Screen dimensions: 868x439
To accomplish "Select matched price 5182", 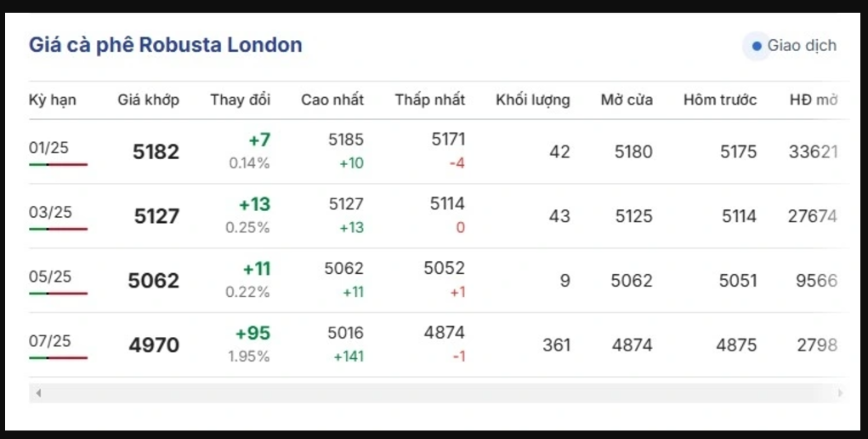I will [156, 152].
